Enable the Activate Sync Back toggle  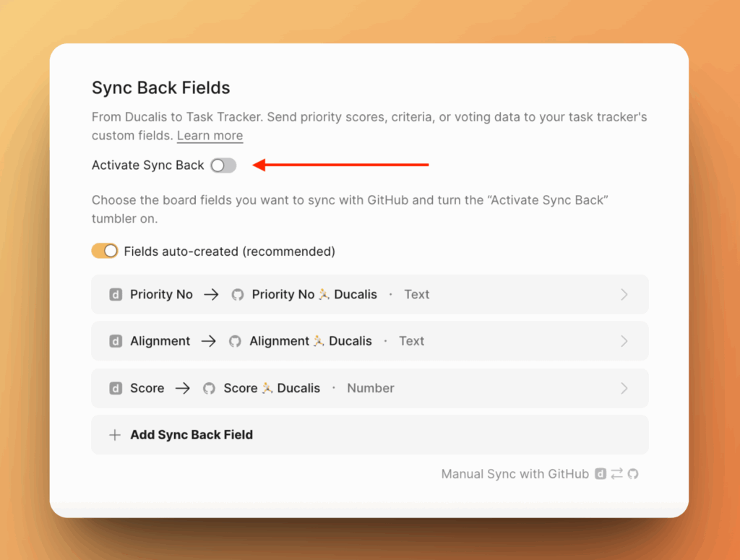(223, 165)
